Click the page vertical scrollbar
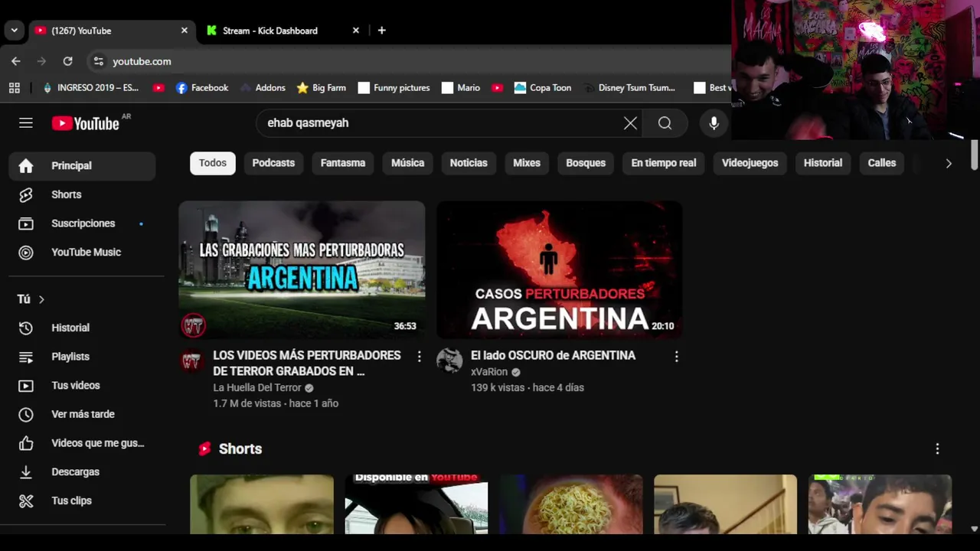The image size is (980, 551). pos(974,156)
